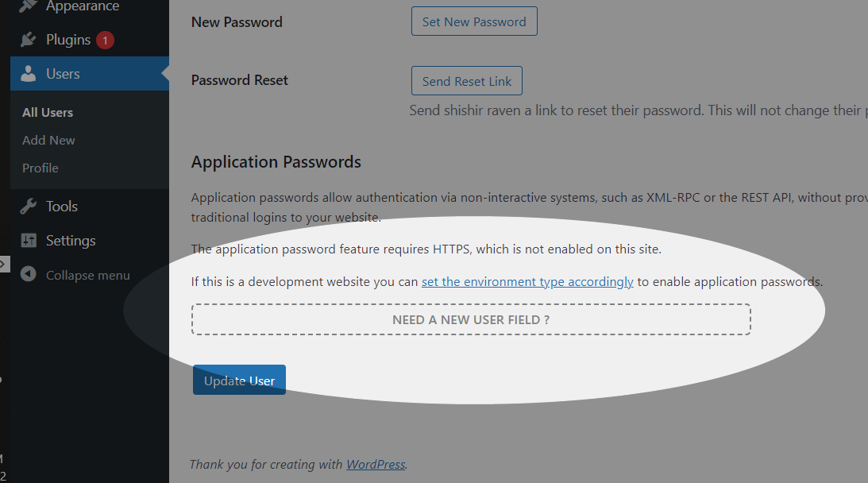This screenshot has height=483, width=868.
Task: Click the dashed Need A New User Field area
Action: [470, 319]
